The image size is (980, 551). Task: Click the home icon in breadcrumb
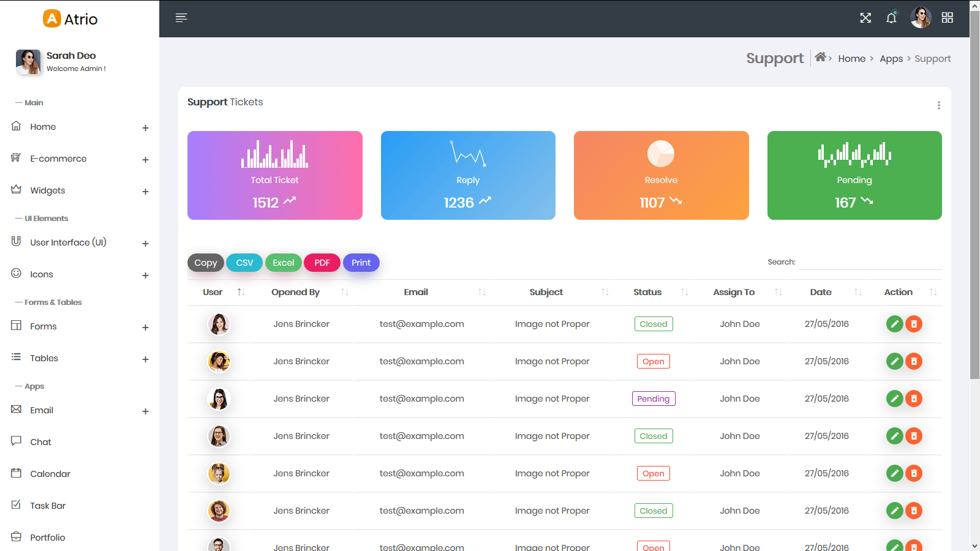[820, 57]
